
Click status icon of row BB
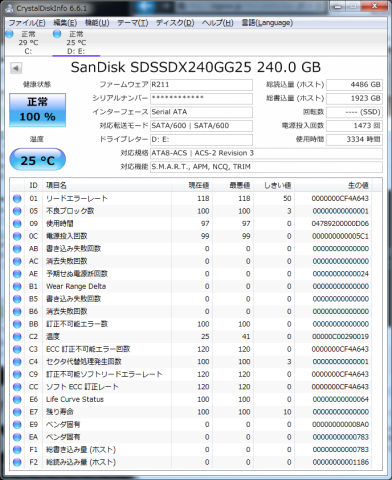pos(17,324)
